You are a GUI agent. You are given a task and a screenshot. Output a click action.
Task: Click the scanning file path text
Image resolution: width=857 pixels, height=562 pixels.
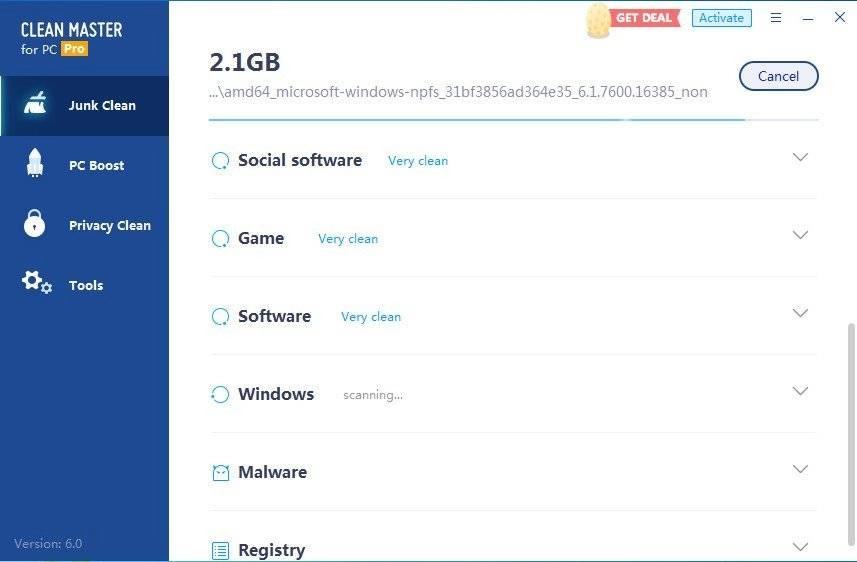[x=458, y=92]
